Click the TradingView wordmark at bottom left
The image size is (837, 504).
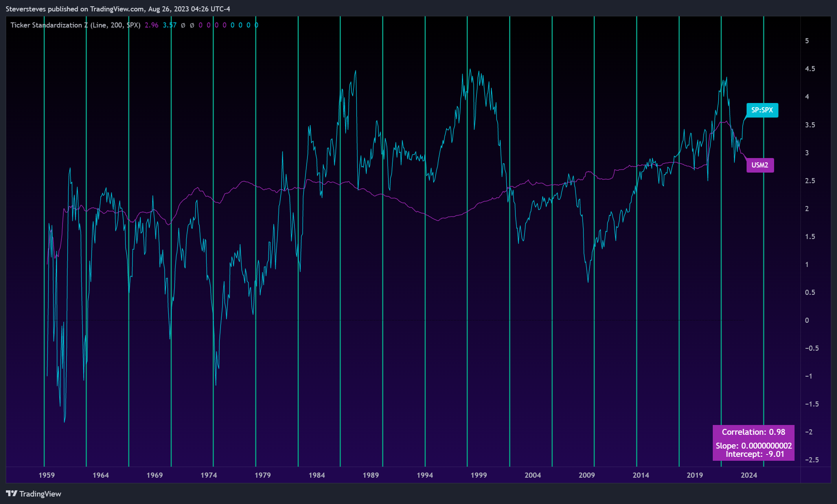(x=40, y=494)
